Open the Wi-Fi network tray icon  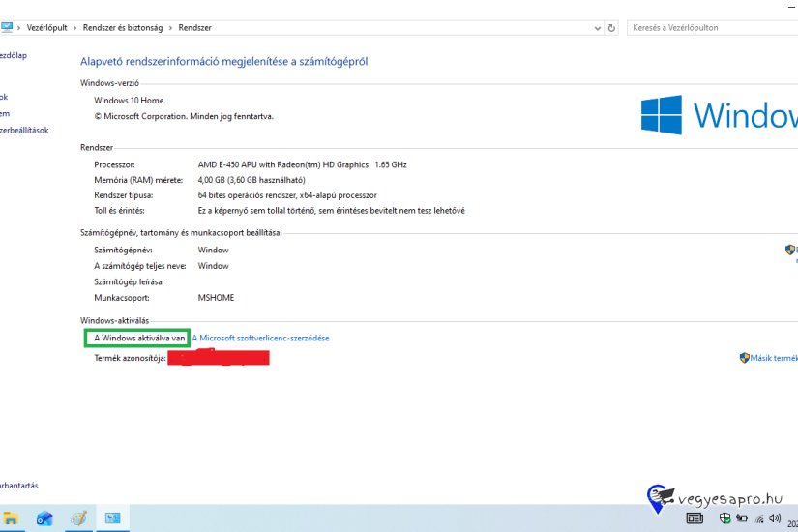click(x=759, y=518)
